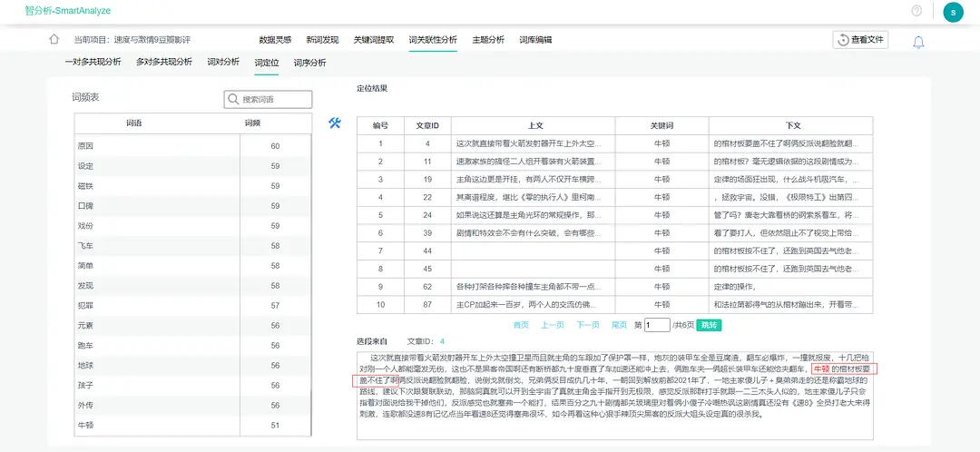Click result row with article ID 19
The width and height of the screenshot is (980, 452).
[x=613, y=180]
